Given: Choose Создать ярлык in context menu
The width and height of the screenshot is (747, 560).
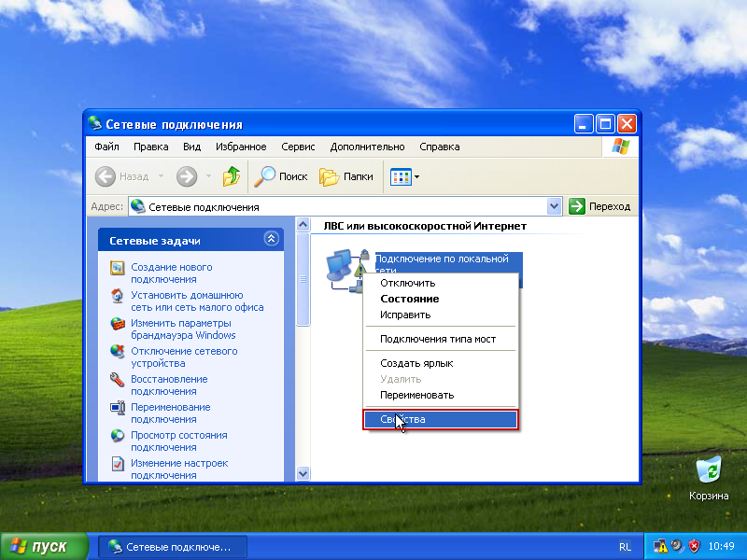Looking at the screenshot, I should coord(441,363).
